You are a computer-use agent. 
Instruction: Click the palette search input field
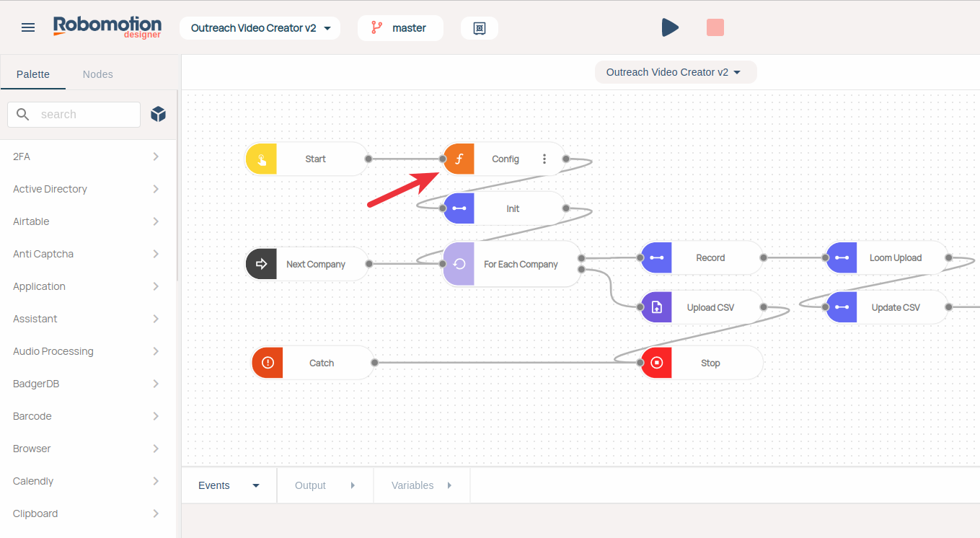(x=87, y=114)
